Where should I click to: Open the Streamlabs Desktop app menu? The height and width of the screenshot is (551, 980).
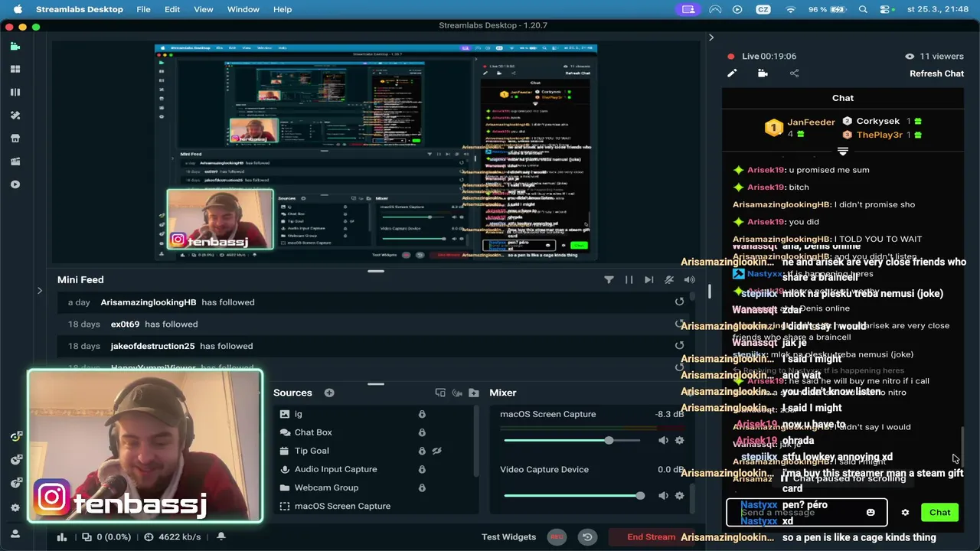point(80,9)
